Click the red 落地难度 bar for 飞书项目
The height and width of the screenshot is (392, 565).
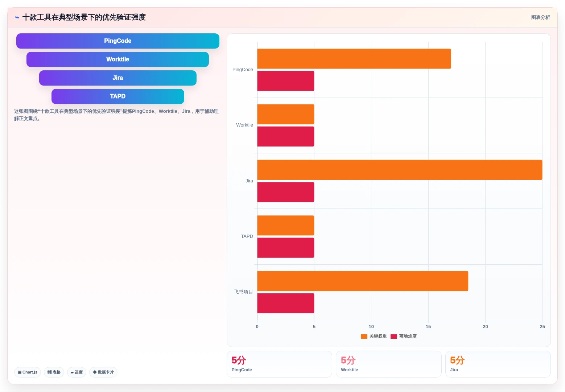click(286, 303)
